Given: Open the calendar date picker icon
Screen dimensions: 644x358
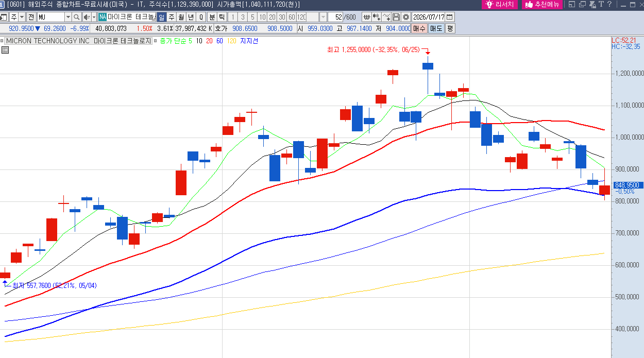Looking at the screenshot, I should [x=450, y=17].
